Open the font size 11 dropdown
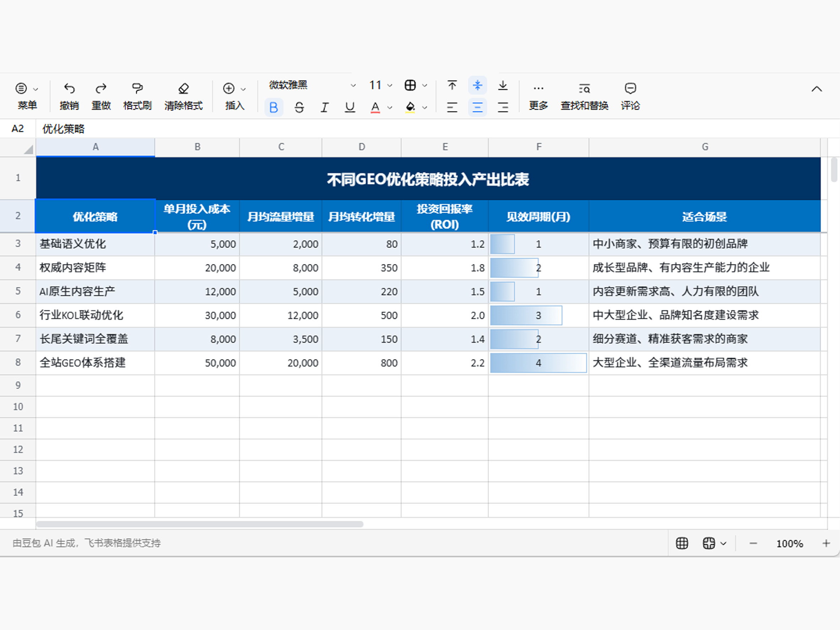 coord(381,85)
